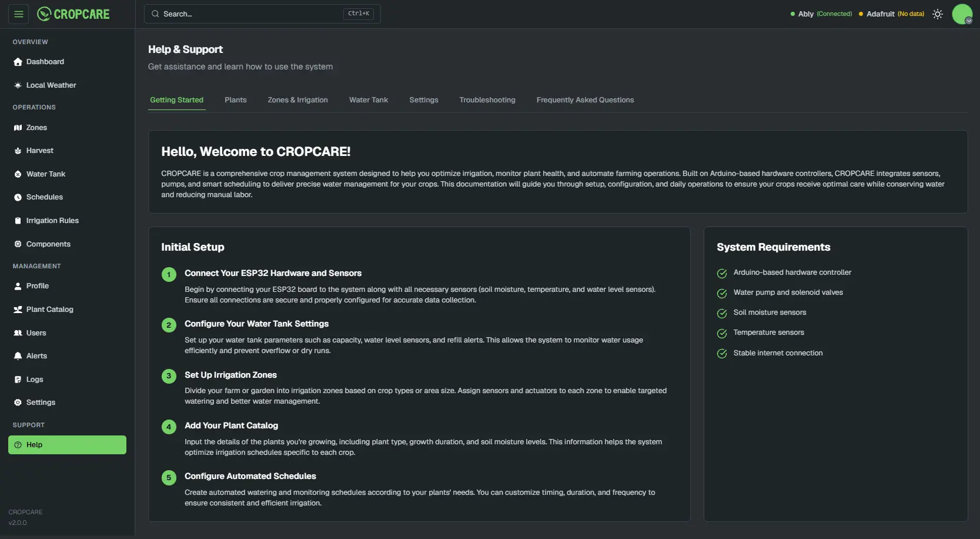
Task: Click the Zones map icon
Action: coord(18,128)
